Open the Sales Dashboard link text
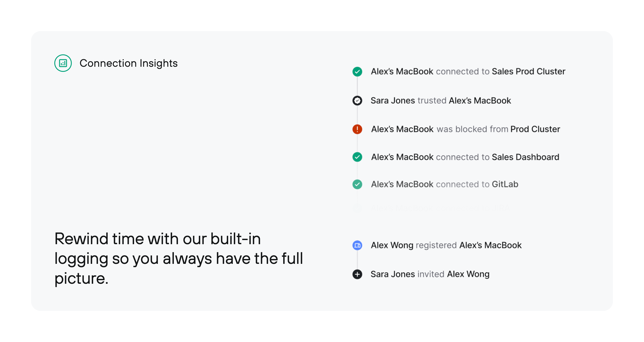The width and height of the screenshot is (644, 342). coord(525,157)
